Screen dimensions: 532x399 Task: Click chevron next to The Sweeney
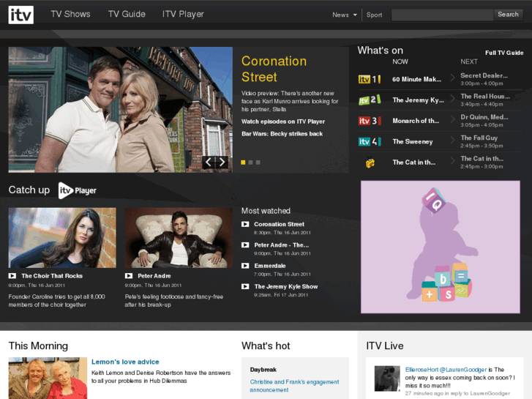tap(452, 140)
